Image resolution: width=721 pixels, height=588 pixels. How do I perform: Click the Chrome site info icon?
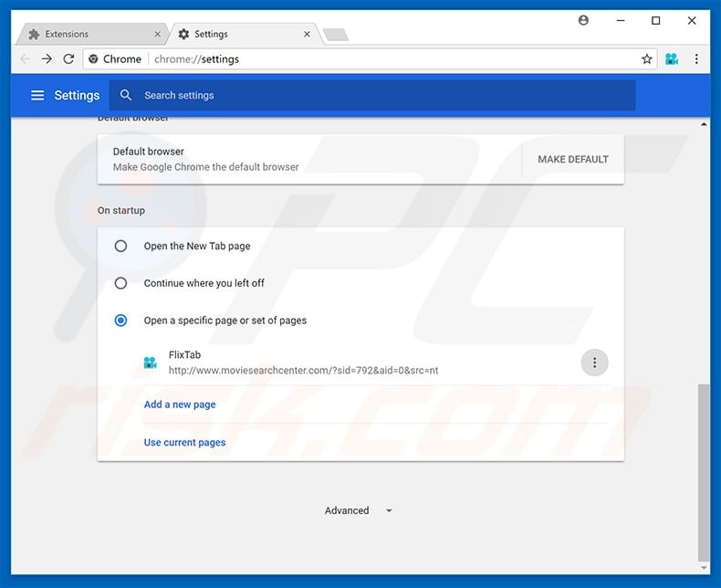click(x=93, y=59)
